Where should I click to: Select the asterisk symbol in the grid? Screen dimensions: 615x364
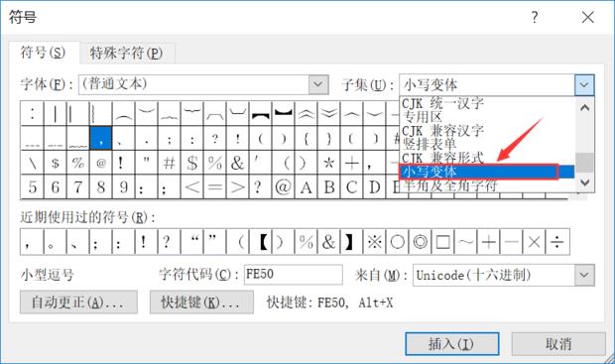coord(328,163)
